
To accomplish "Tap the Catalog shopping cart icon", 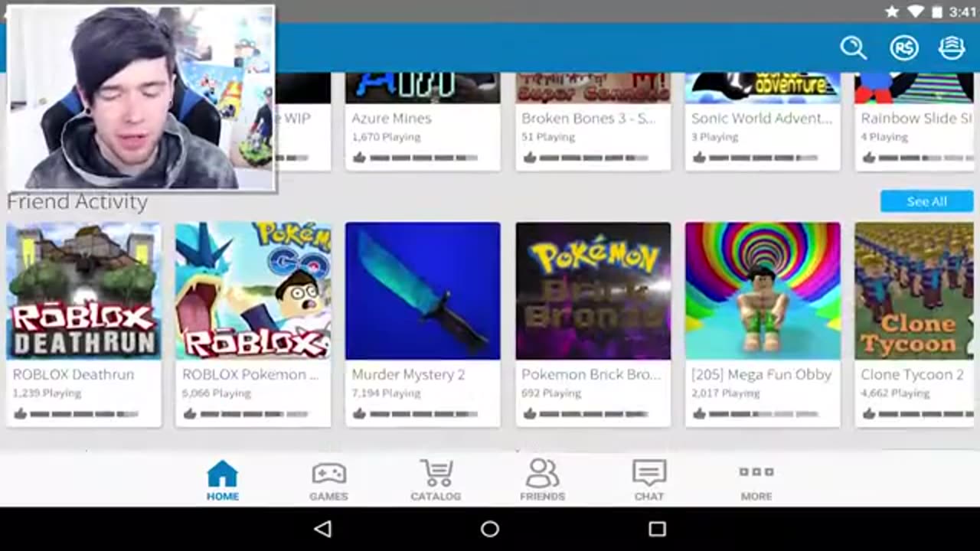I will click(436, 474).
